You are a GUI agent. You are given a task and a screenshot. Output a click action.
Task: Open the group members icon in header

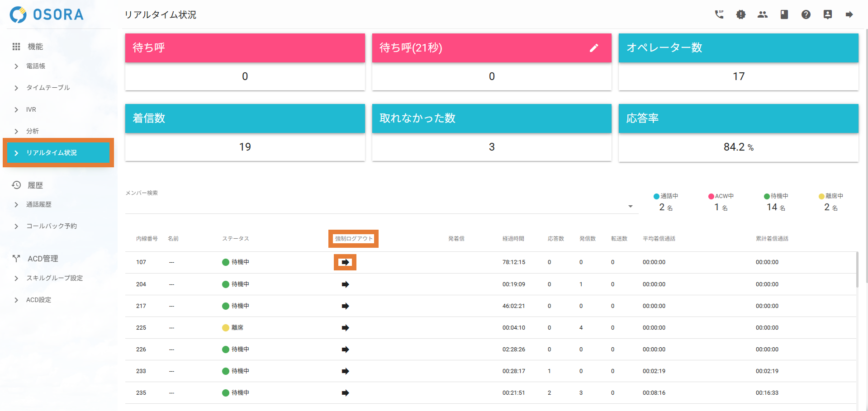(x=762, y=14)
